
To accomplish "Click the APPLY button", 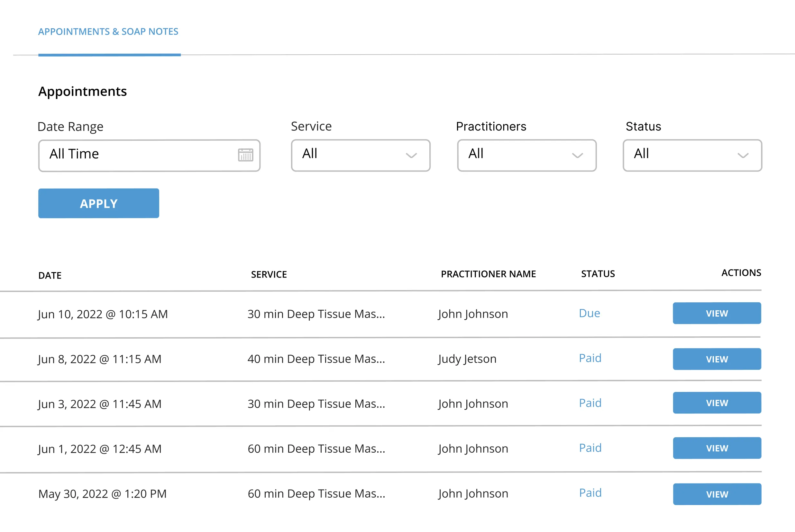I will [98, 203].
